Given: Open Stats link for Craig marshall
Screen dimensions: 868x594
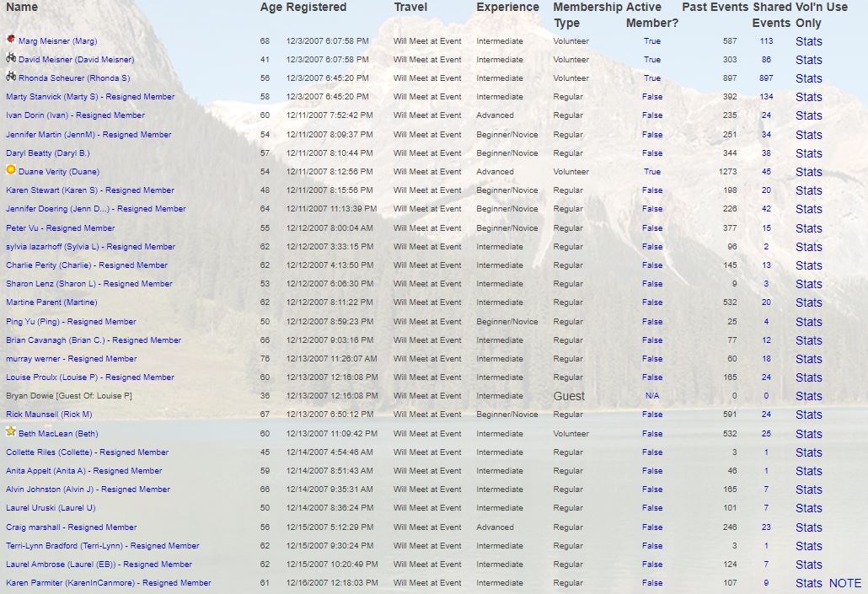Looking at the screenshot, I should pos(808,527).
